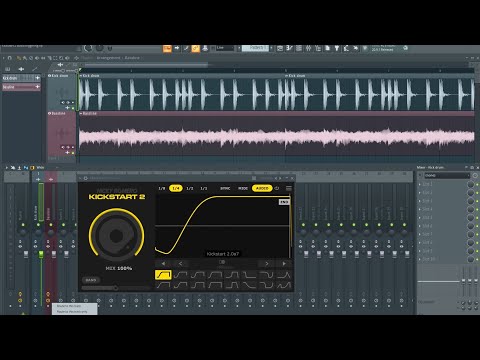The height and width of the screenshot is (360, 480).
Task: Click the Slot 1 mix level knob
Action: [470, 184]
